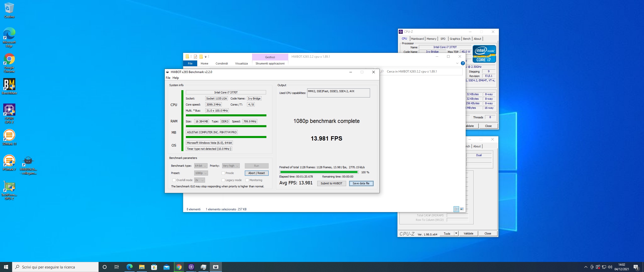Switch to CPU-Z Graphics tab
Viewport: 644px width, 272px height.
[x=455, y=39]
